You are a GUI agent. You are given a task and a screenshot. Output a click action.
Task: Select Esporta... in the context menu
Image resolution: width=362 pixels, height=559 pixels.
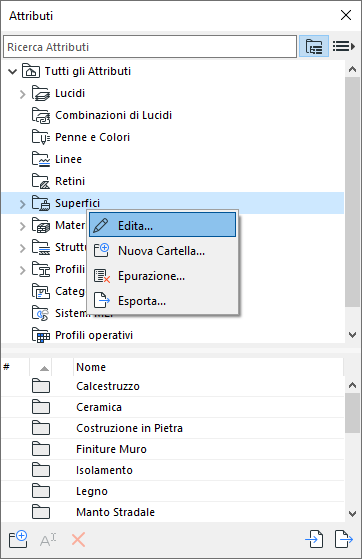click(162, 301)
